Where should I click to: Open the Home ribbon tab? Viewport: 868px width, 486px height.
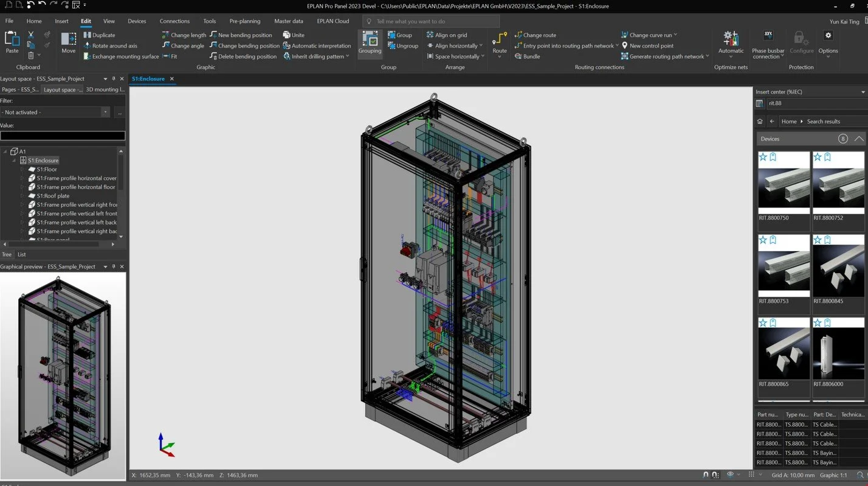[34, 21]
